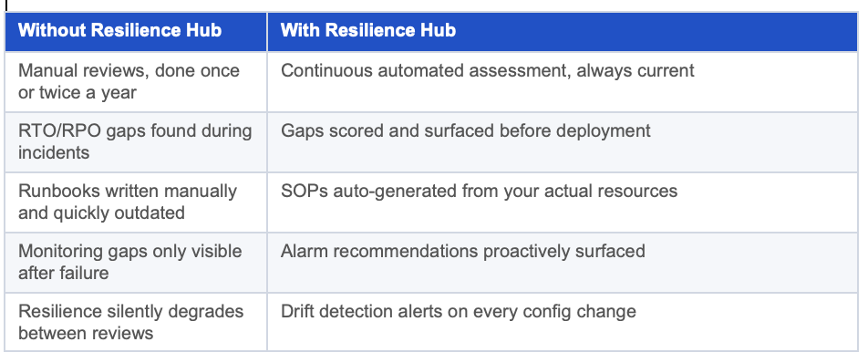Click the 'RTO/RPO gaps found during incidents' cell

coord(136,142)
